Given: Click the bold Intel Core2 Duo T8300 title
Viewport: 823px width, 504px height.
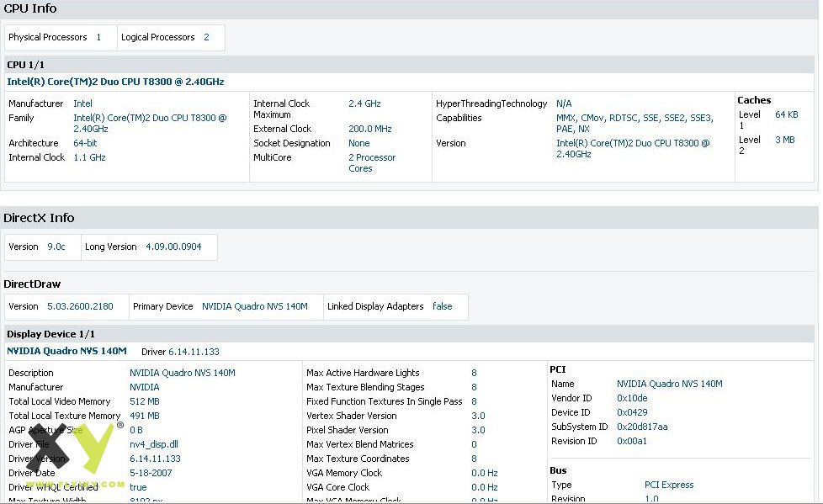Looking at the screenshot, I should pos(115,82).
